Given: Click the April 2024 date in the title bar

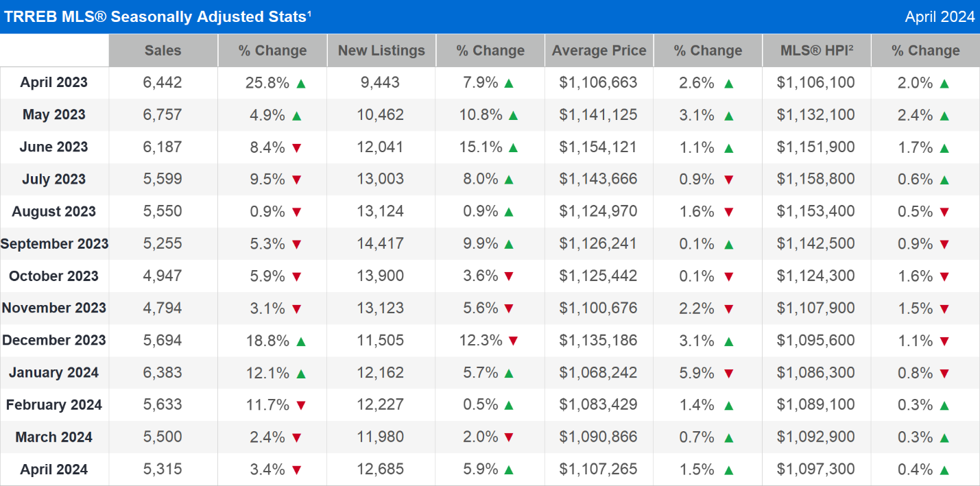Looking at the screenshot, I should tap(939, 16).
